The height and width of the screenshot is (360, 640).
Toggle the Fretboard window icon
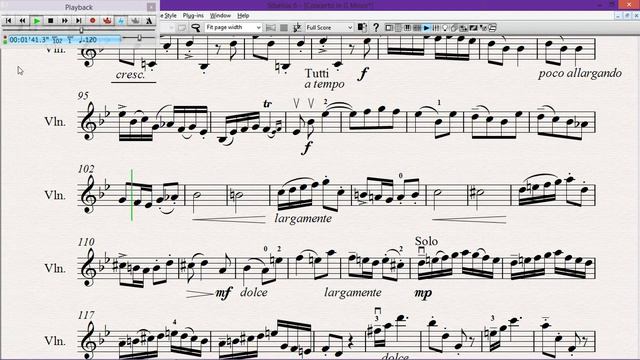pyautogui.click(x=417, y=28)
